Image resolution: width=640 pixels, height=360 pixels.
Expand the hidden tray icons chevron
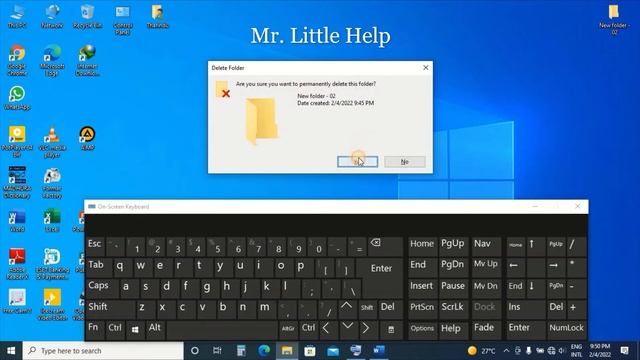507,351
